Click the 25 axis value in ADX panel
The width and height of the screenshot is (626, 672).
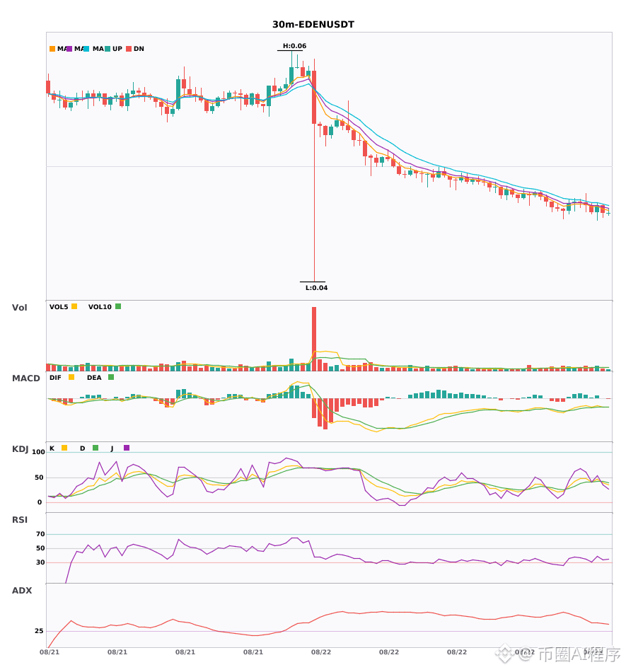(39, 631)
